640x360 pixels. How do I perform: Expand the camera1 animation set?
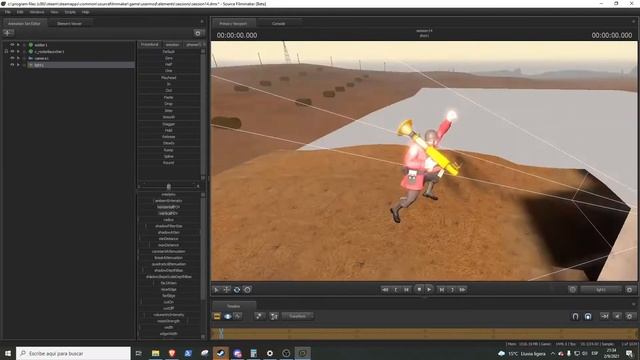tap(18, 58)
